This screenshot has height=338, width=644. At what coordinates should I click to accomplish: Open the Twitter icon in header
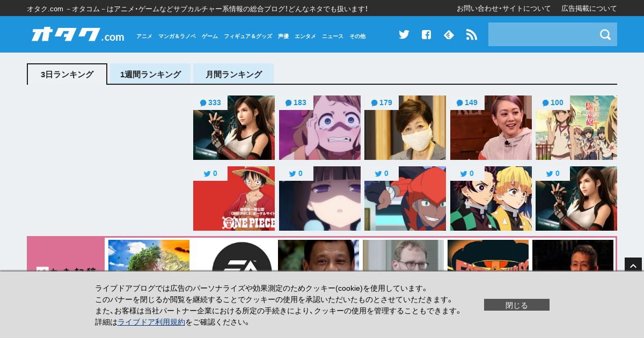pos(404,34)
